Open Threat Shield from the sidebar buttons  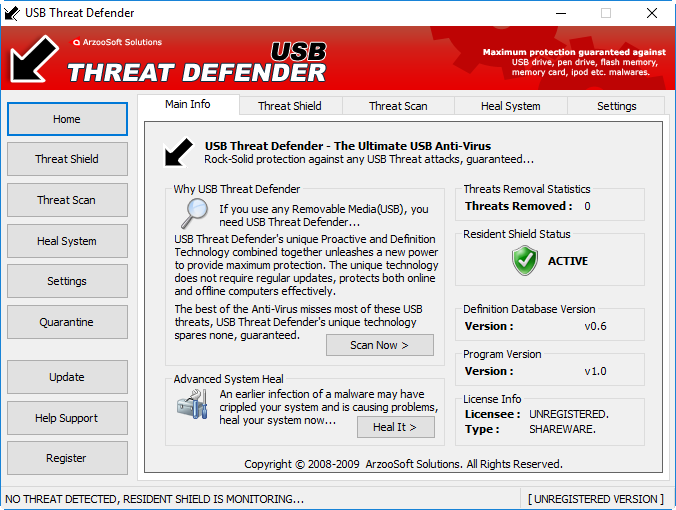tap(67, 159)
